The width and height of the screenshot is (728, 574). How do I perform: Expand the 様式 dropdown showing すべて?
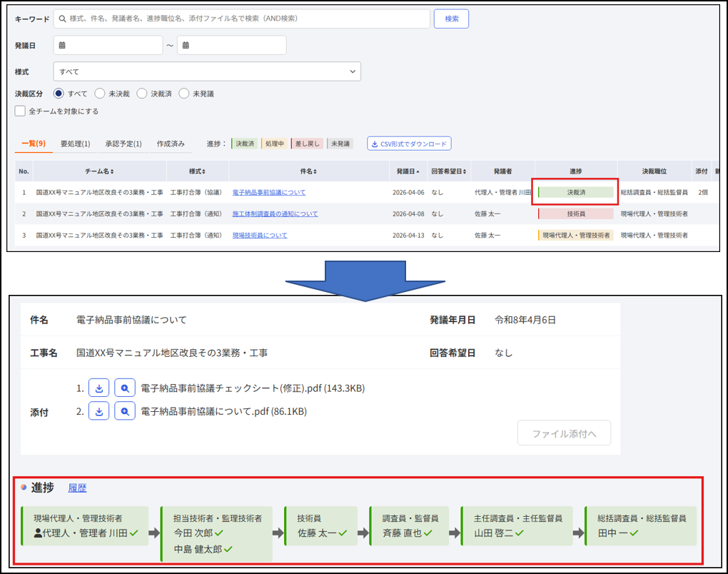click(x=207, y=71)
